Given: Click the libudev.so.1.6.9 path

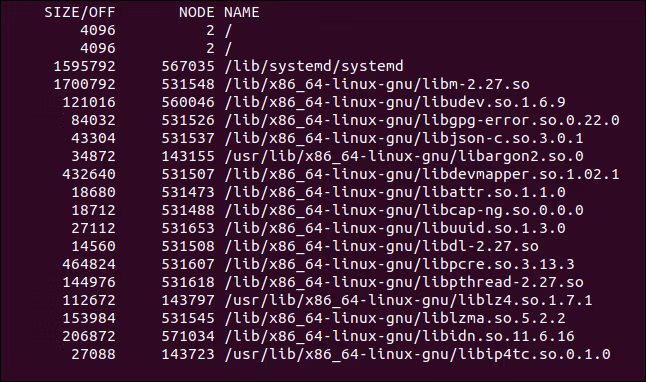Looking at the screenshot, I should pyautogui.click(x=395, y=102).
